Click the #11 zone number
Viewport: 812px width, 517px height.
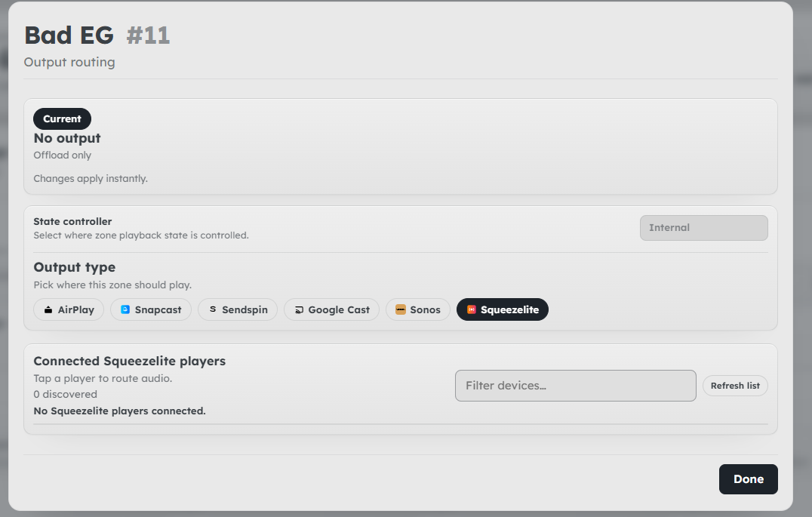click(x=148, y=35)
